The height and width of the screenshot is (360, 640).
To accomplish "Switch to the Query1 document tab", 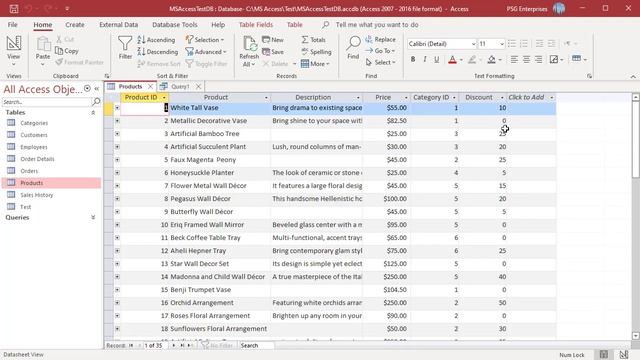I will (x=180, y=87).
